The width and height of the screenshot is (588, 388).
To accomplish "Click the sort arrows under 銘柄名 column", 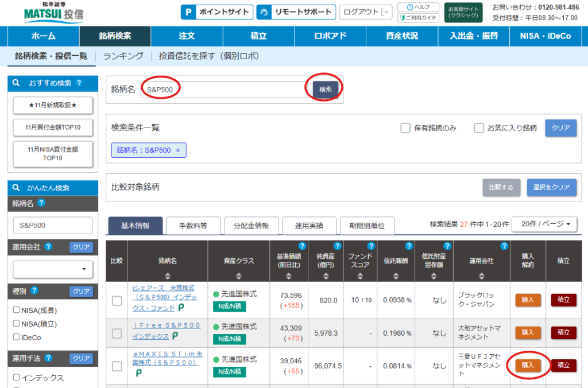I will point(167,275).
